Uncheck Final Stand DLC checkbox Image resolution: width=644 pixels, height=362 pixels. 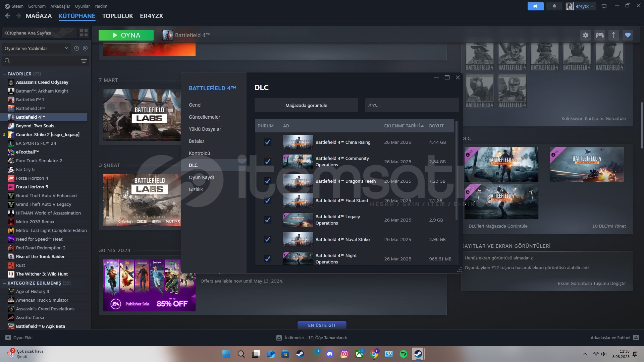[x=267, y=200]
